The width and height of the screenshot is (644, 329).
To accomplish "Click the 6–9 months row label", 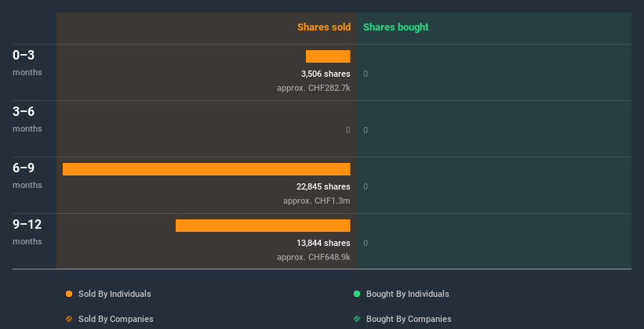I will (27, 176).
